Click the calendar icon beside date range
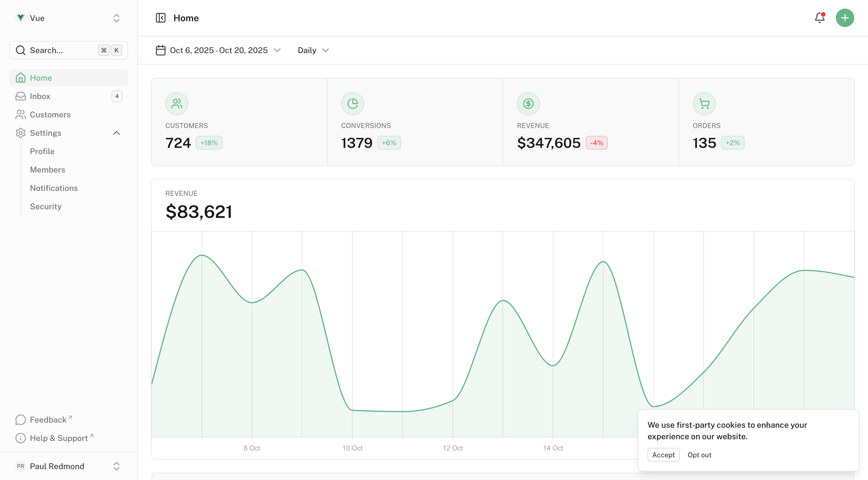Screen dimensions: 868x480 click(x=161, y=50)
